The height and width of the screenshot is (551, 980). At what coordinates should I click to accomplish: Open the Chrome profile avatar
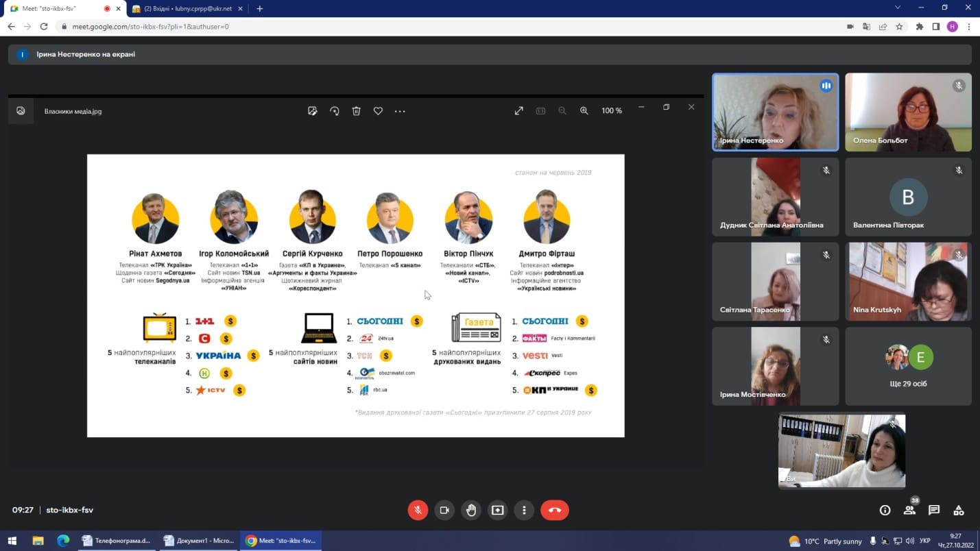coord(953,27)
